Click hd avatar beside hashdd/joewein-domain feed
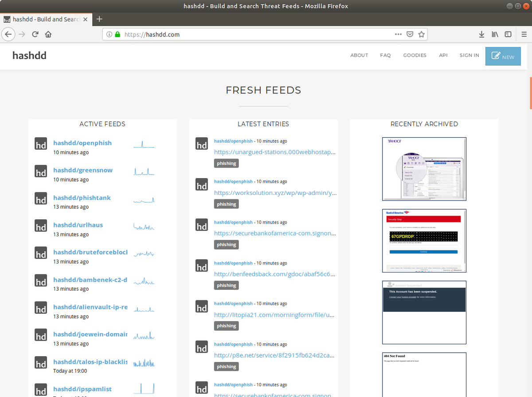532x397 pixels. [41, 335]
